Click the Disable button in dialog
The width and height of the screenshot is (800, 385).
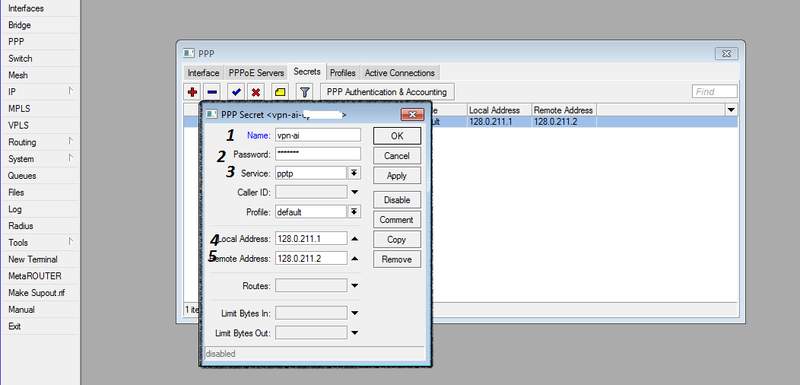tap(397, 200)
